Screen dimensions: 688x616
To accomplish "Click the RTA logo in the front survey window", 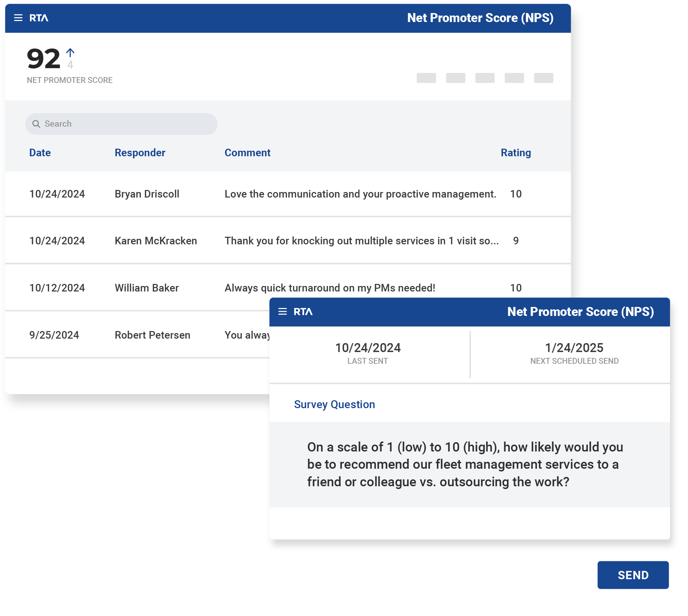I will coord(303,312).
